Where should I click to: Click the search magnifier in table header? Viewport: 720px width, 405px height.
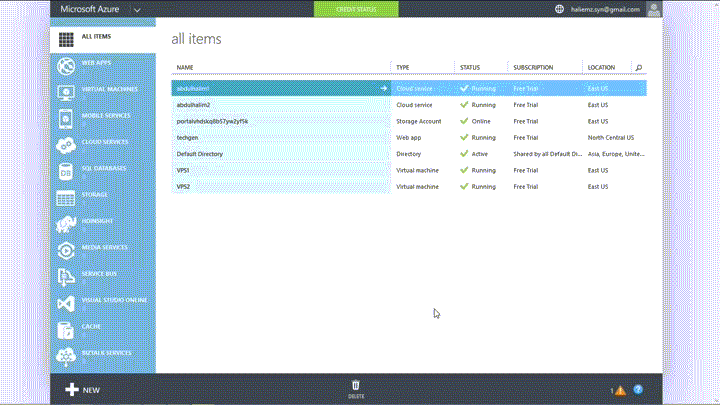(x=639, y=68)
